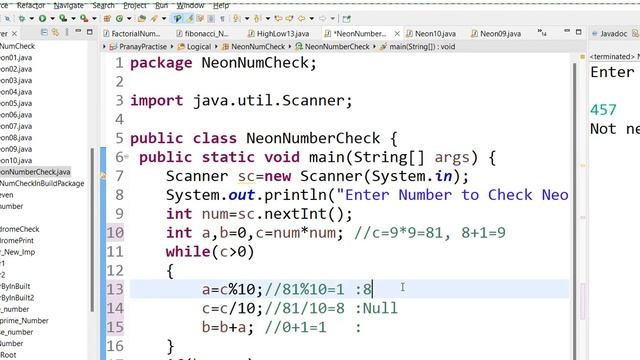The height and width of the screenshot is (360, 640).
Task: Open the New Java Class dropdown arrow
Action: 129,18
